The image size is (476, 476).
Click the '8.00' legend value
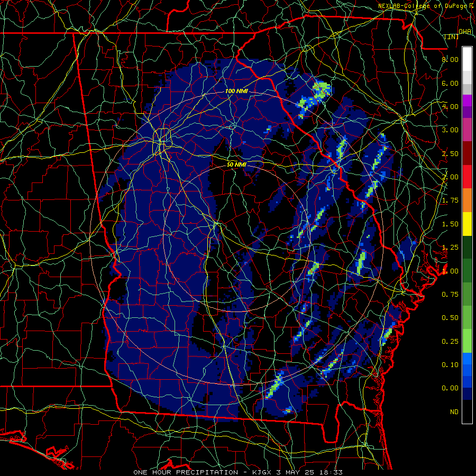tap(450, 59)
